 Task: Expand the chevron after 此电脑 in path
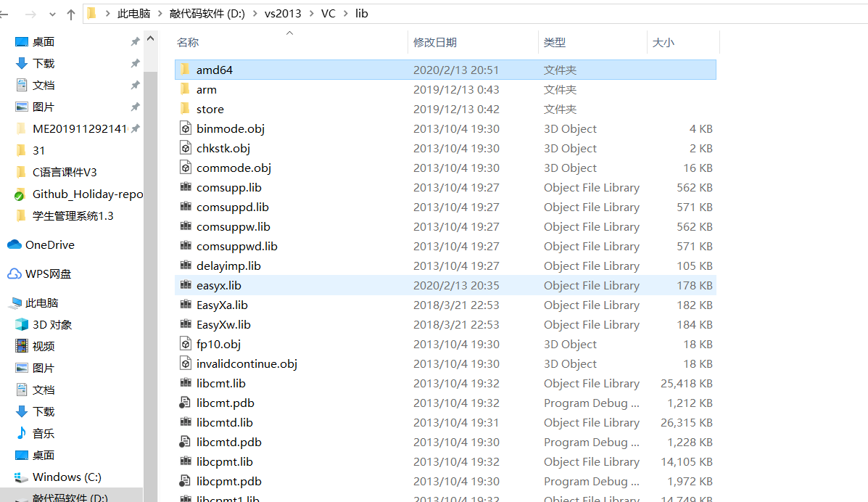click(x=160, y=13)
